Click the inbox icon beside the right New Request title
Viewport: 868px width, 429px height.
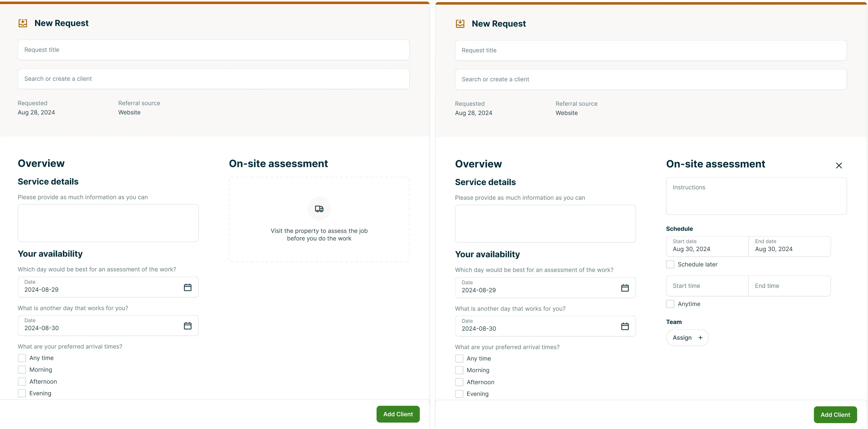[x=460, y=24]
